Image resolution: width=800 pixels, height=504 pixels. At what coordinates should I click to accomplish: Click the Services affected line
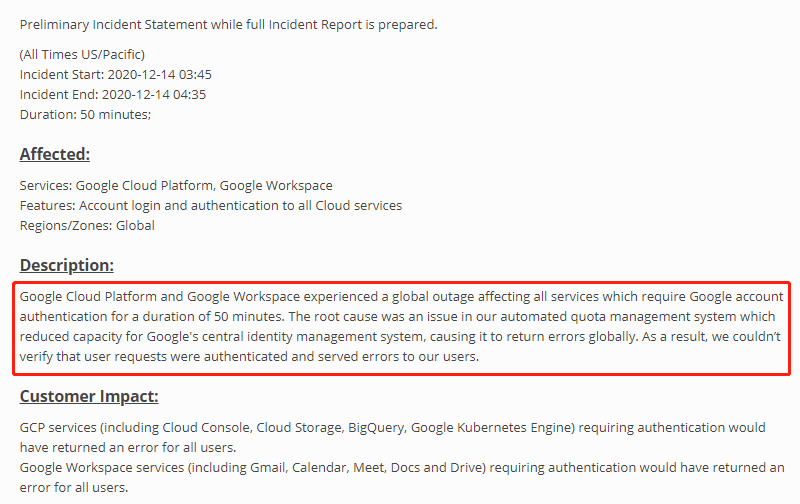click(x=176, y=185)
